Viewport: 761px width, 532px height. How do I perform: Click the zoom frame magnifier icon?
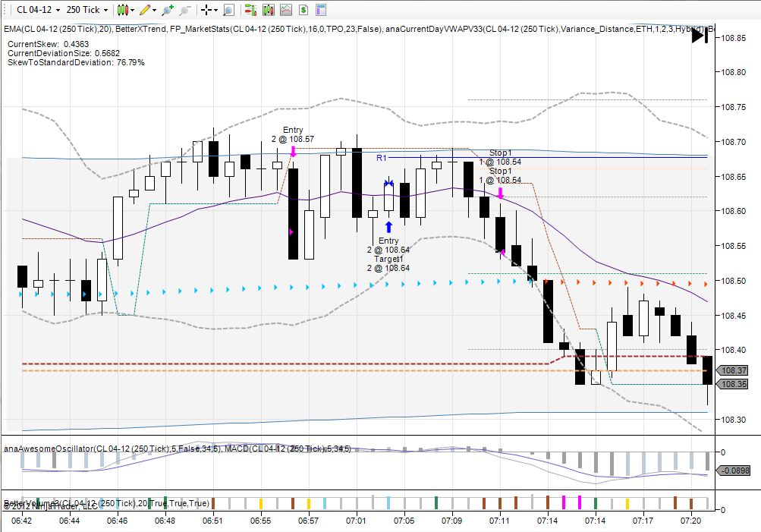click(x=228, y=10)
